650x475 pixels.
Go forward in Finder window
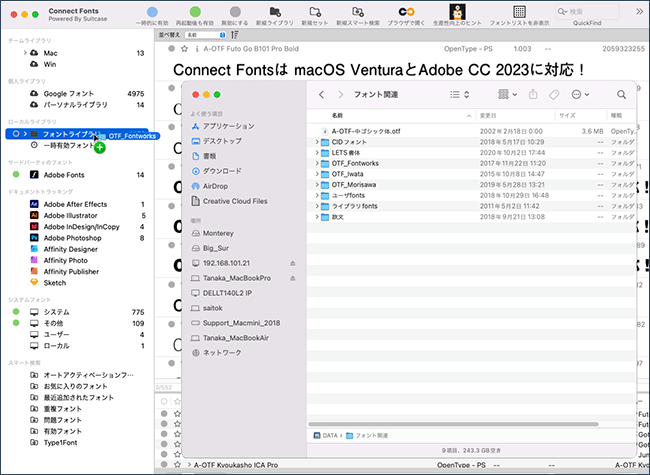tap(341, 95)
